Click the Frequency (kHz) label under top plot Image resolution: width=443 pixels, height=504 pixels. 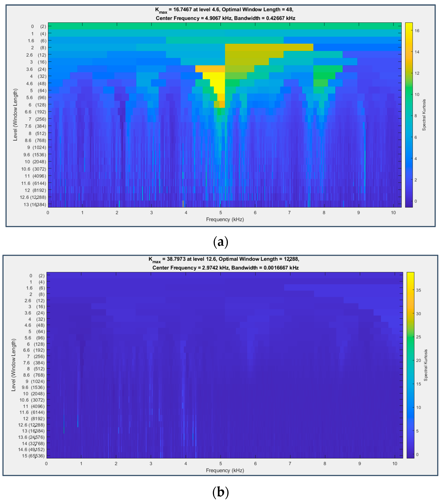pos(225,219)
